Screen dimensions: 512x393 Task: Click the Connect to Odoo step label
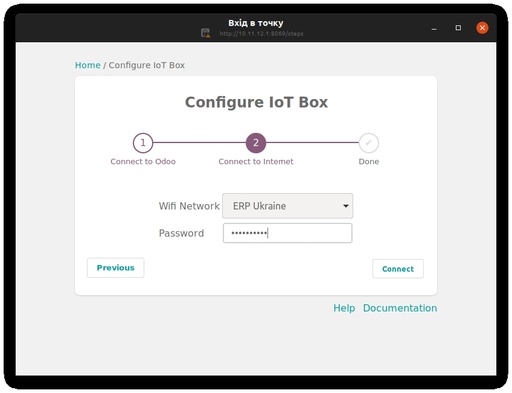[x=143, y=162]
